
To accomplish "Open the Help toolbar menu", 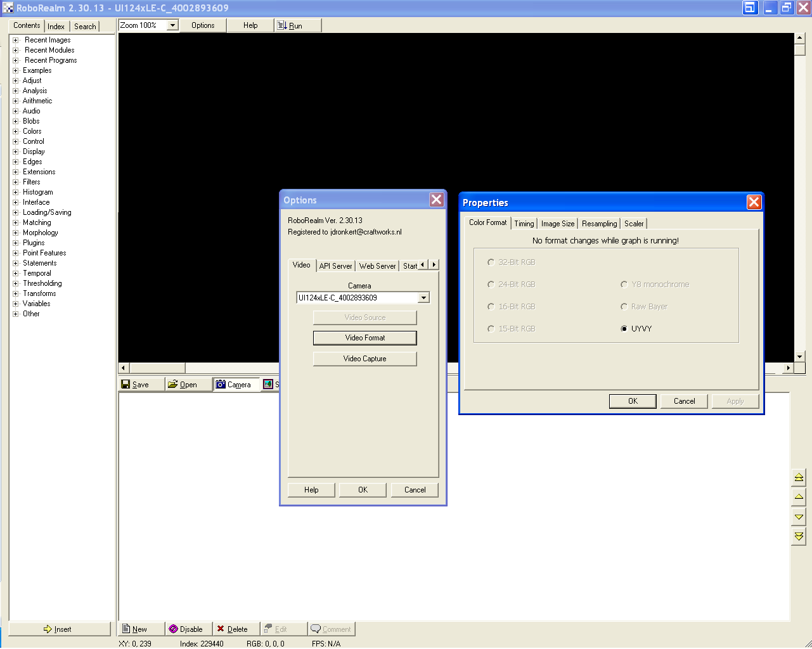I will click(x=250, y=25).
